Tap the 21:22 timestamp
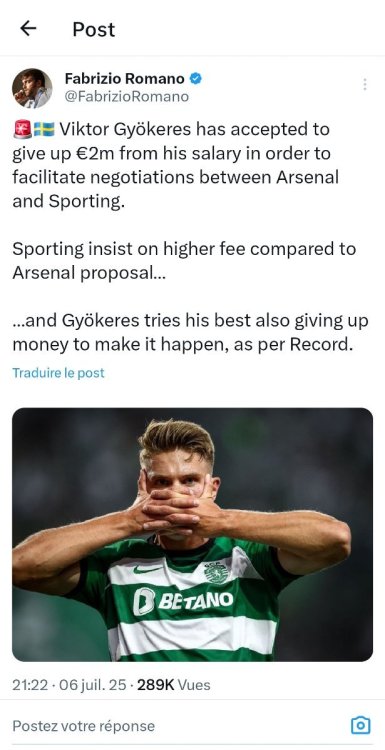The width and height of the screenshot is (385, 750). [x=30, y=685]
